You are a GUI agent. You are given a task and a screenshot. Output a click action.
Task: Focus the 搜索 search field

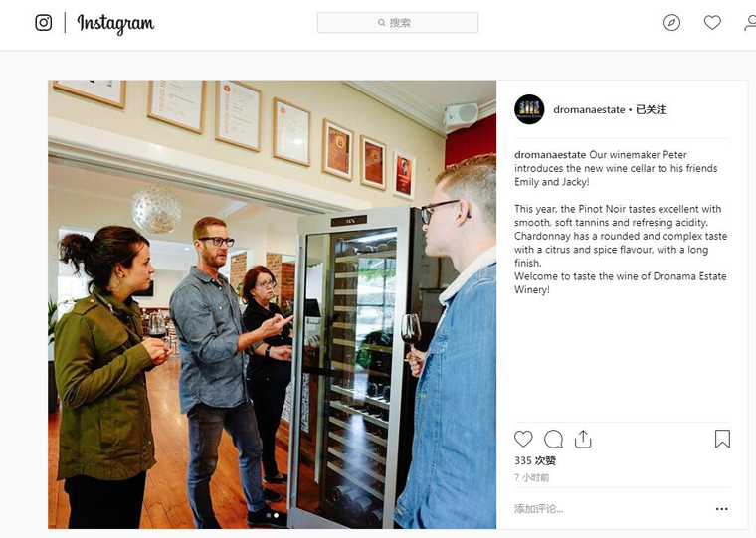click(398, 23)
